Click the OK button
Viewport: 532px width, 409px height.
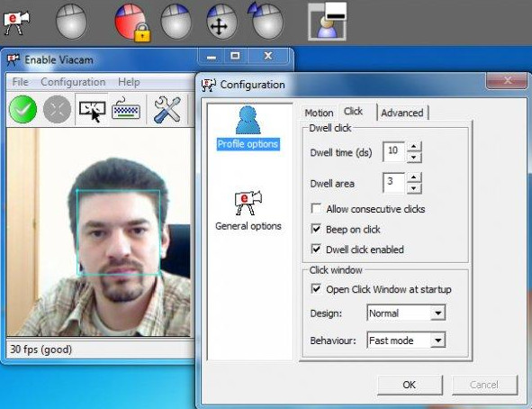tap(410, 385)
